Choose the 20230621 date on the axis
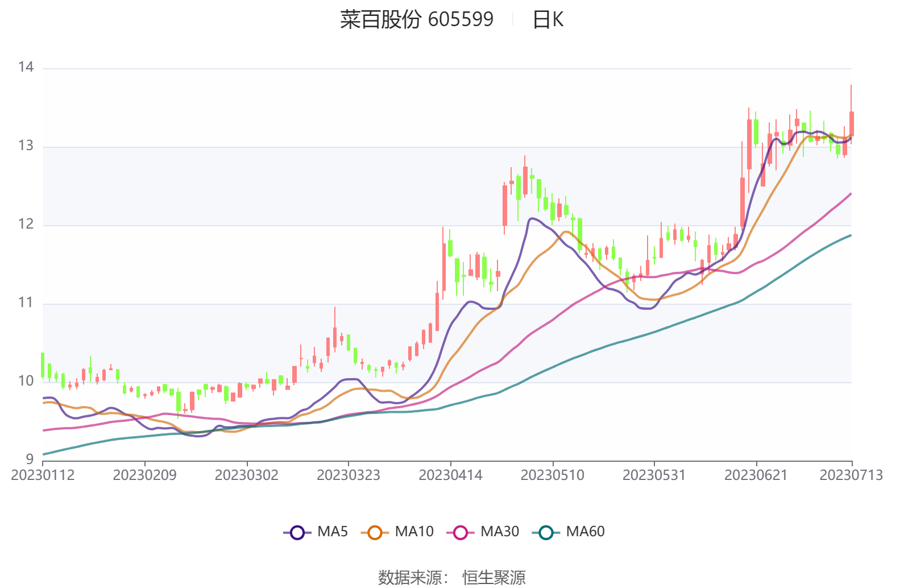904x588 pixels. coord(756,475)
